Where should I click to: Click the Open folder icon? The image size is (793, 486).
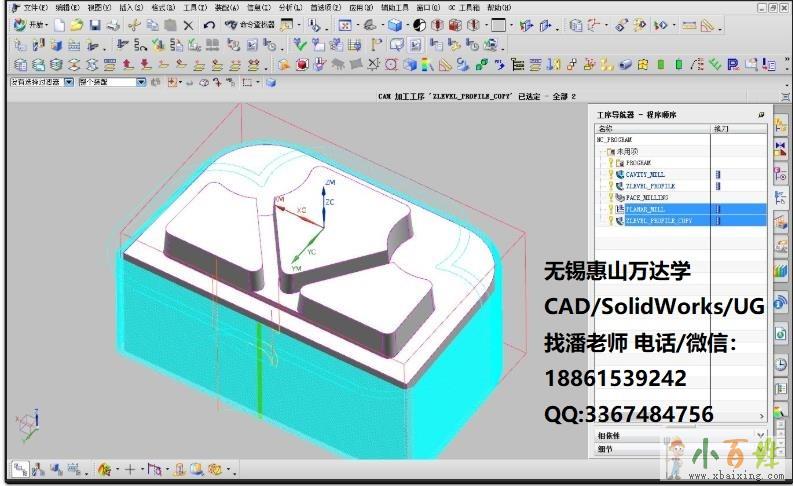(76, 24)
